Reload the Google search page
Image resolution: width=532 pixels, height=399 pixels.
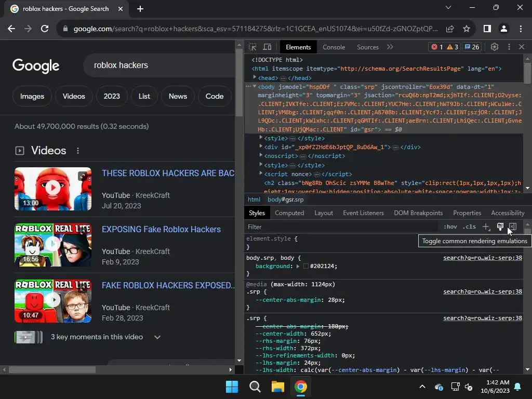click(x=45, y=29)
